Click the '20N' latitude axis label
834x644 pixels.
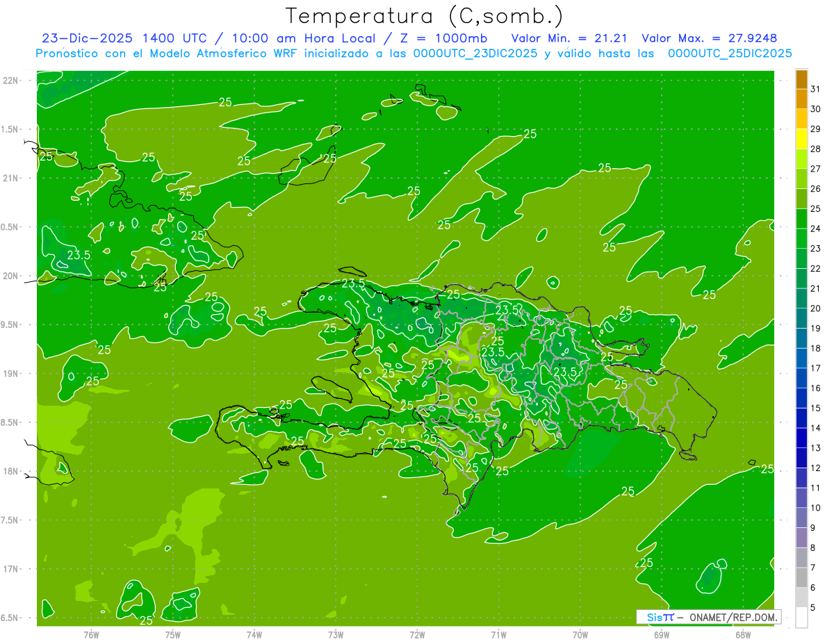[12, 276]
